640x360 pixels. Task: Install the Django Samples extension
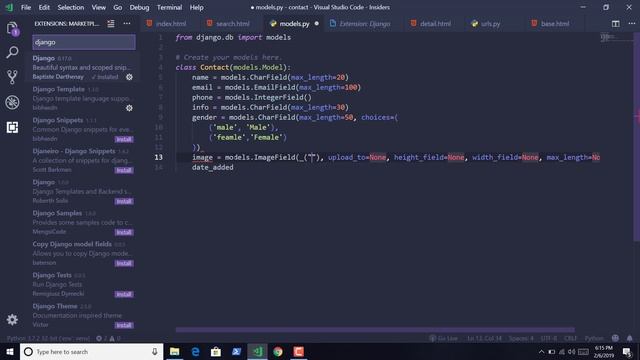coord(124,232)
